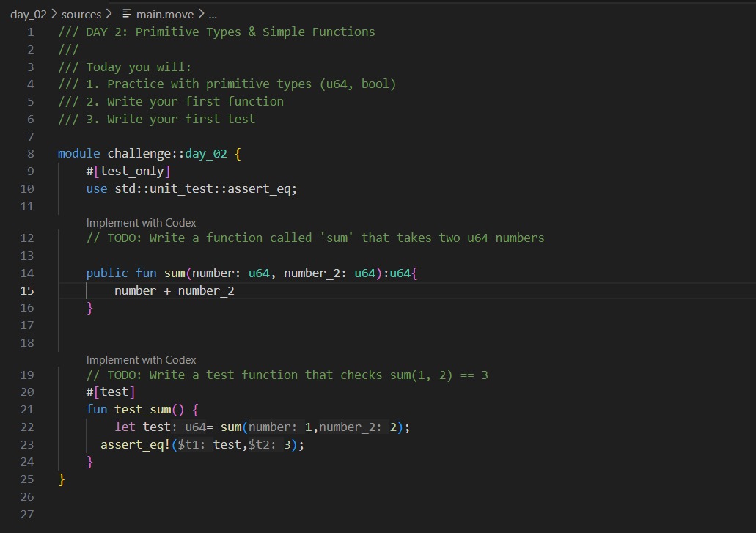Click the u64 return type on line 14

pos(400,273)
